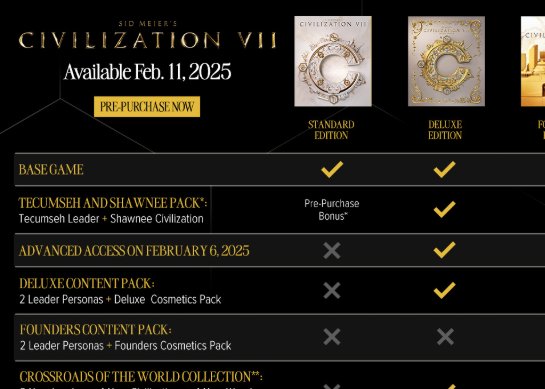The image size is (545, 389).
Task: Select the Standard Edition cover image
Action: 333,61
